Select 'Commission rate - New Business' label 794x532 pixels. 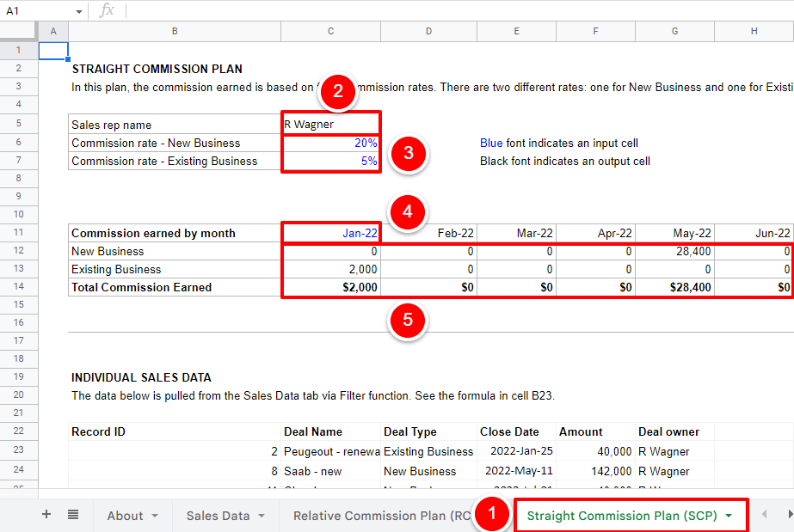pos(175,144)
